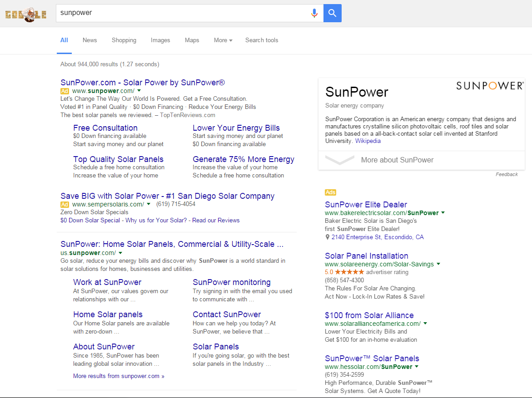532x398 pixels.
Task: Click the blue search magnifier button
Action: 333,13
